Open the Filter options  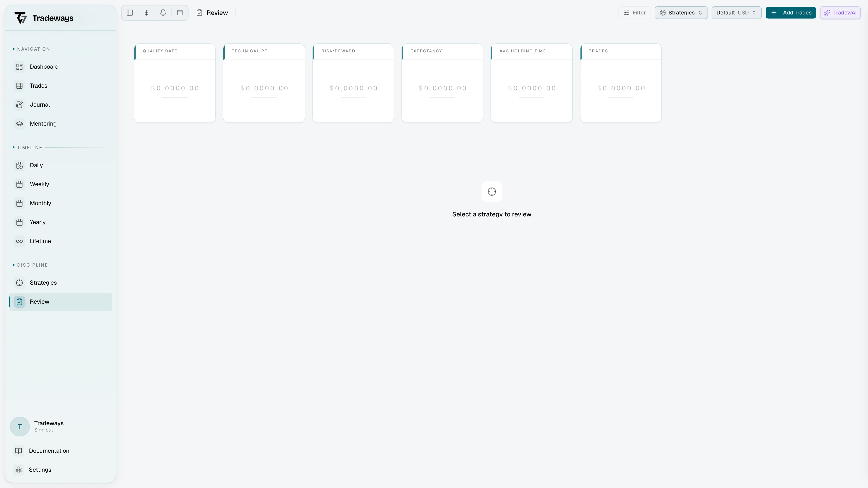(x=634, y=12)
